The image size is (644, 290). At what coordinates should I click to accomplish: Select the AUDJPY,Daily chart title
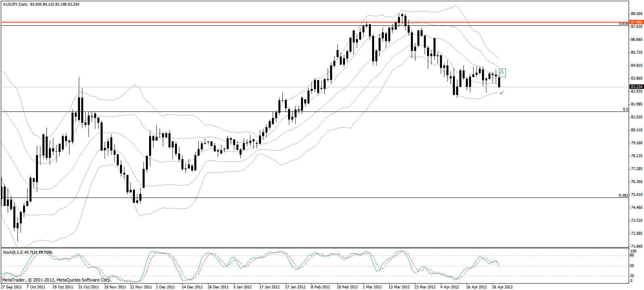(15, 4)
